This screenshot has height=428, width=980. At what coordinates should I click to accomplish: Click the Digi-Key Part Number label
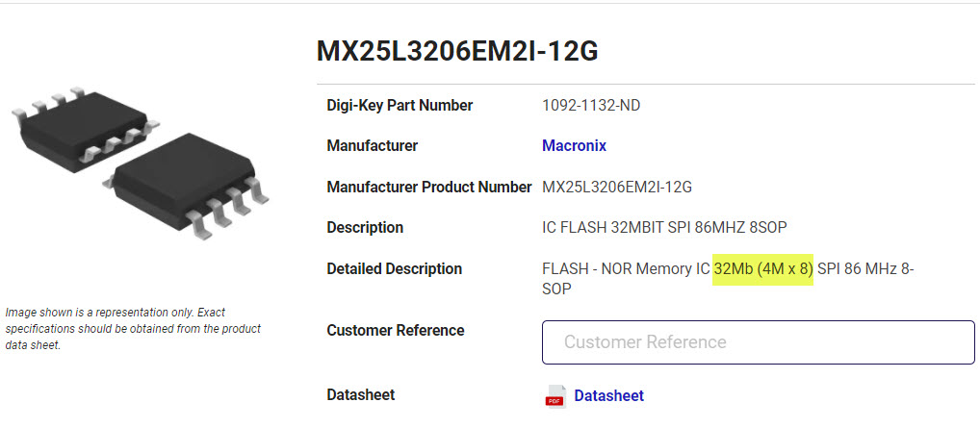400,106
